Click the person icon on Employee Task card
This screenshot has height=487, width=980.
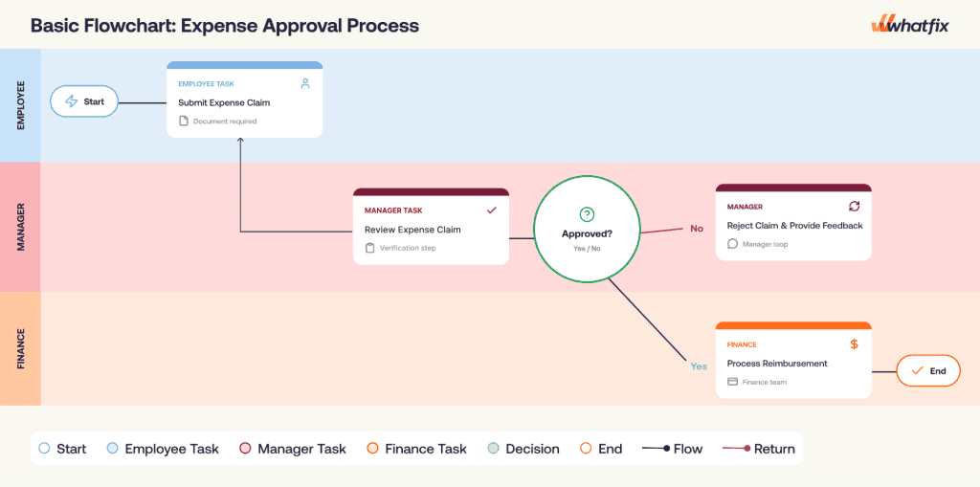click(305, 83)
